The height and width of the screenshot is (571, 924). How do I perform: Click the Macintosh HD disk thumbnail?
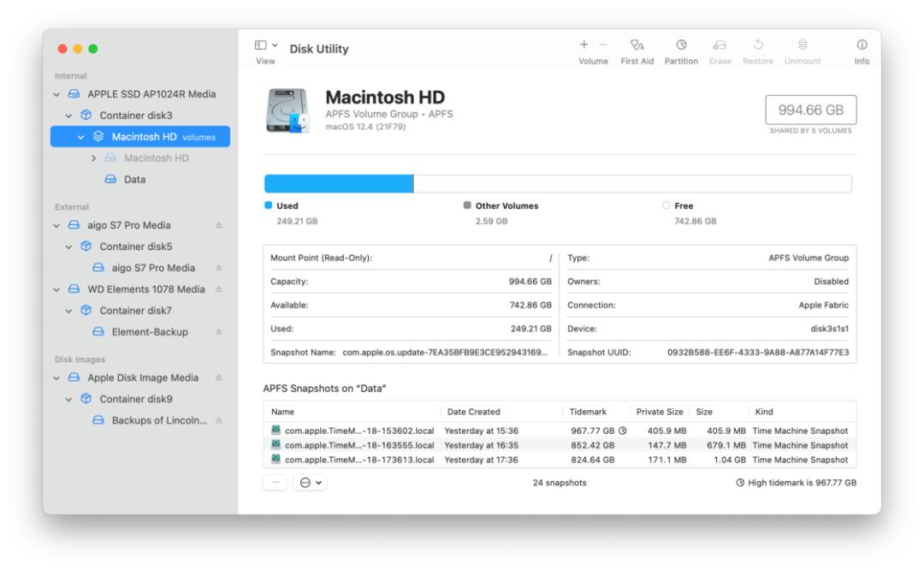287,110
